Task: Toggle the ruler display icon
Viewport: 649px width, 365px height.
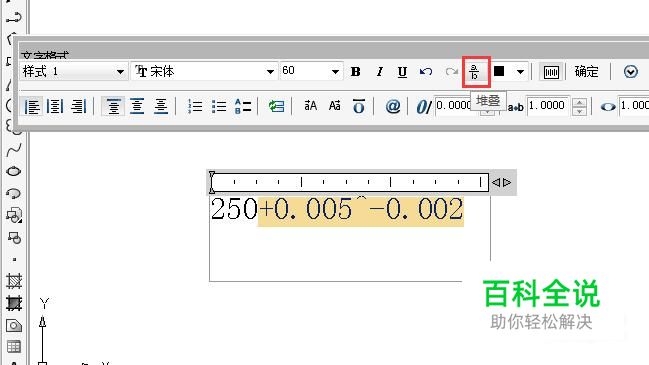Action: pyautogui.click(x=551, y=72)
